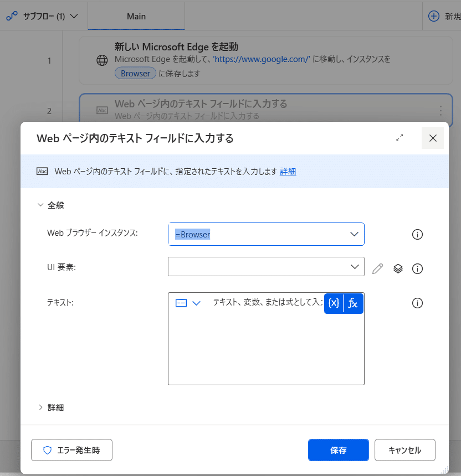Click the 保存 button
The height and width of the screenshot is (476, 461).
pos(338,450)
